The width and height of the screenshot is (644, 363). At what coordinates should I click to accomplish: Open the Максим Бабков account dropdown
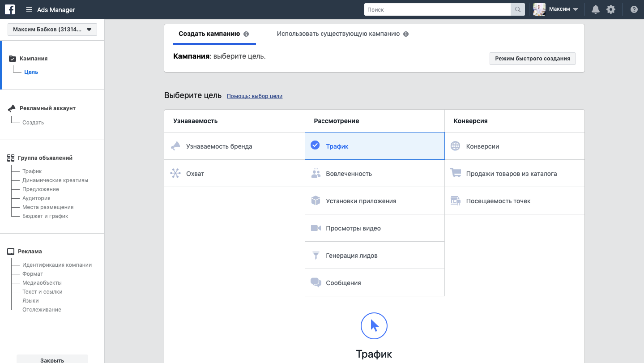click(x=52, y=30)
